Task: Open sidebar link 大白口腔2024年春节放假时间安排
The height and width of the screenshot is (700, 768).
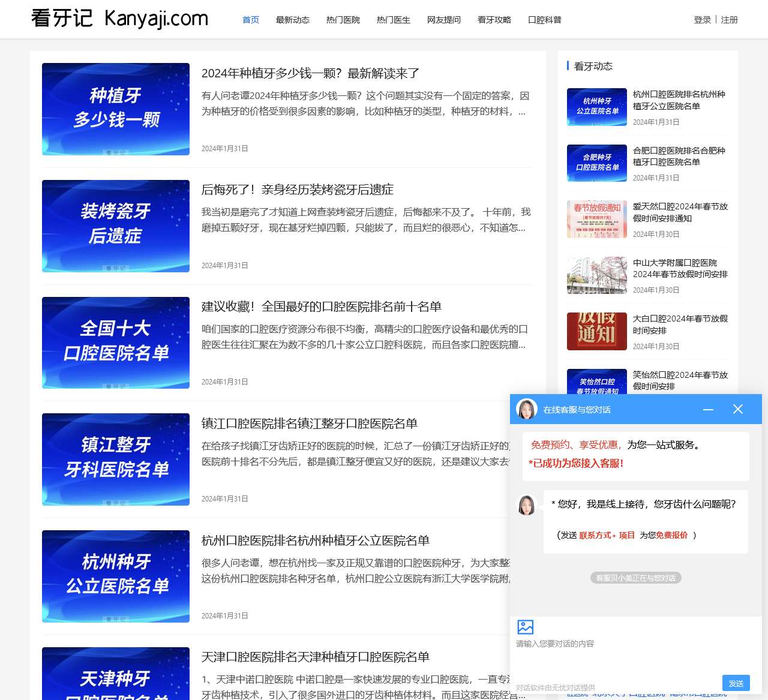Action: coord(680,325)
